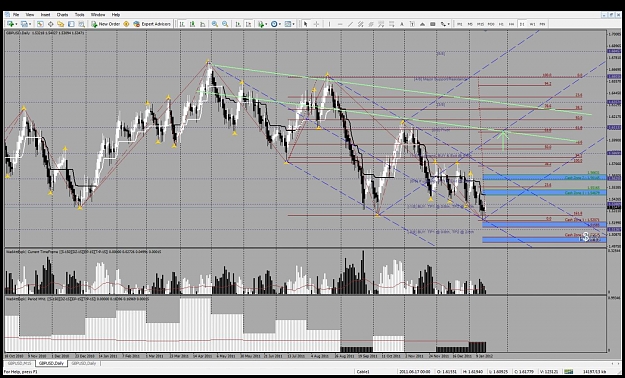Click the 2011.06.17 00:00 date in status bar
Screen dimensions: 625x378
tap(415, 372)
